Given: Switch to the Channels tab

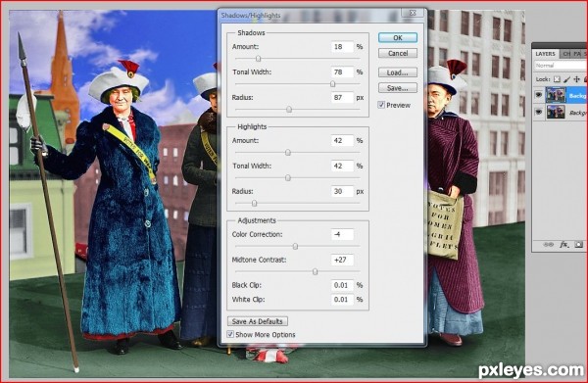Looking at the screenshot, I should click(x=565, y=54).
